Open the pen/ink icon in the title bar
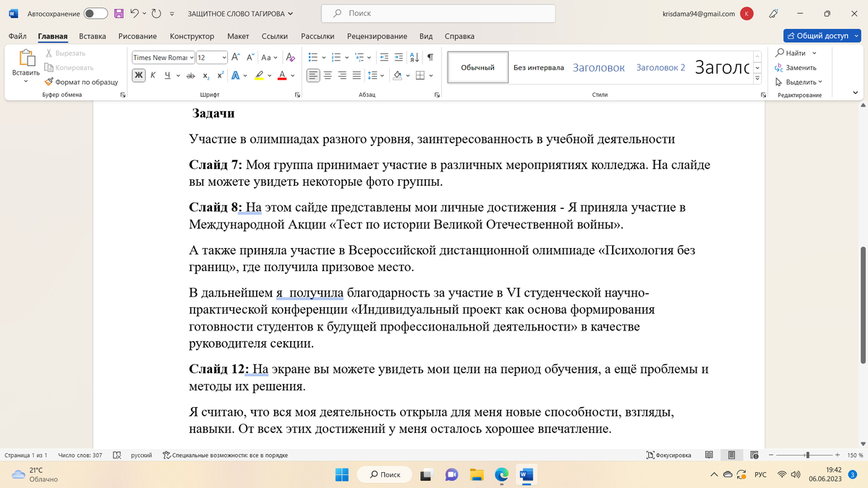This screenshot has height=488, width=868. point(773,14)
